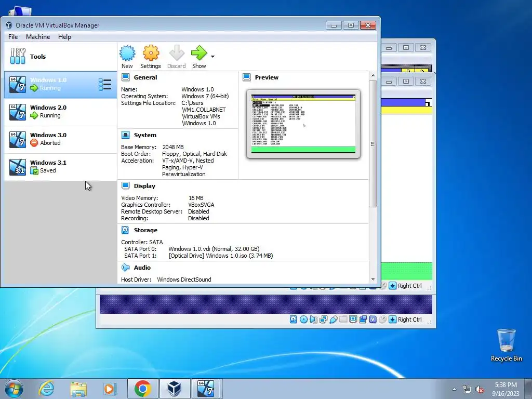Open the list menu icon on the Windows 1.0 row
532x399 pixels.
105,85
